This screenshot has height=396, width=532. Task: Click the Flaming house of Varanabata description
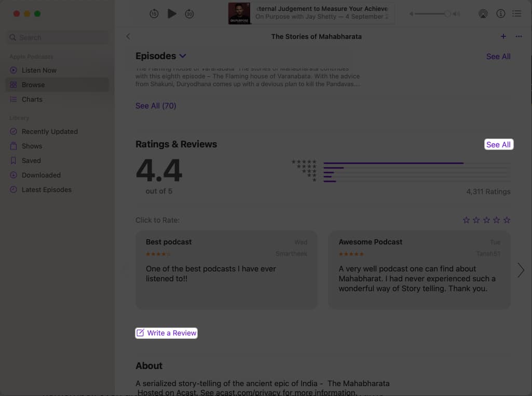click(248, 76)
